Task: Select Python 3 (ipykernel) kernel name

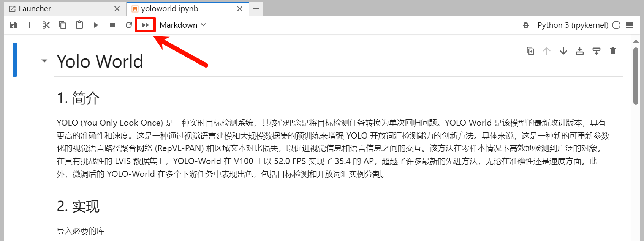Action: tap(573, 25)
